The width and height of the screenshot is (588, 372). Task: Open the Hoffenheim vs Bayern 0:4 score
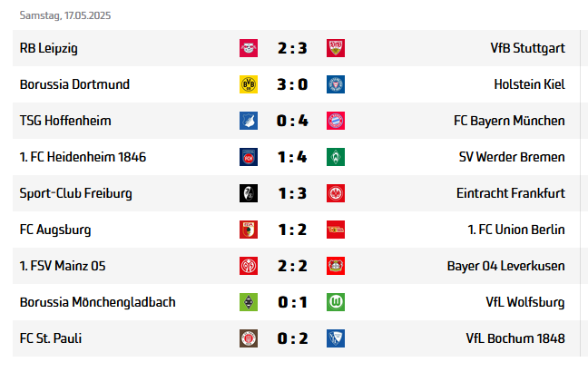click(292, 121)
